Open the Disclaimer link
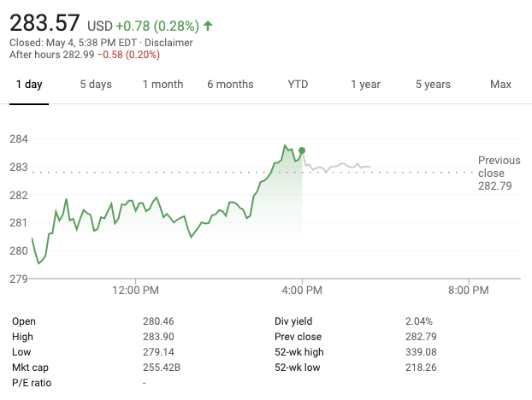Image resolution: width=532 pixels, height=400 pixels. coord(168,43)
